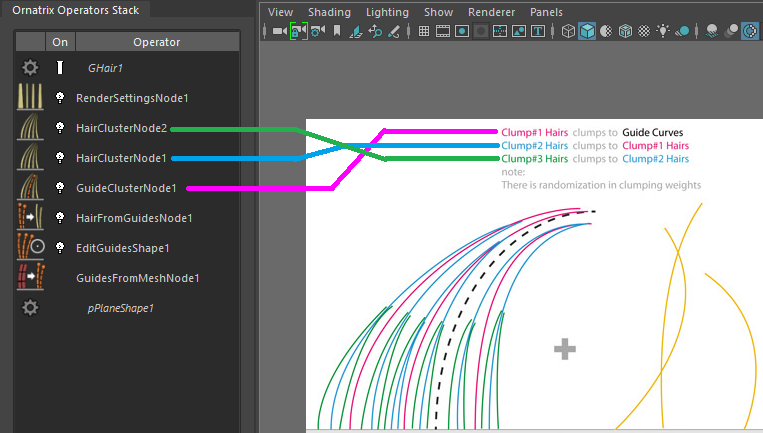The height and width of the screenshot is (433, 763).
Task: Enable wireframe display cube icon
Action: tap(568, 31)
